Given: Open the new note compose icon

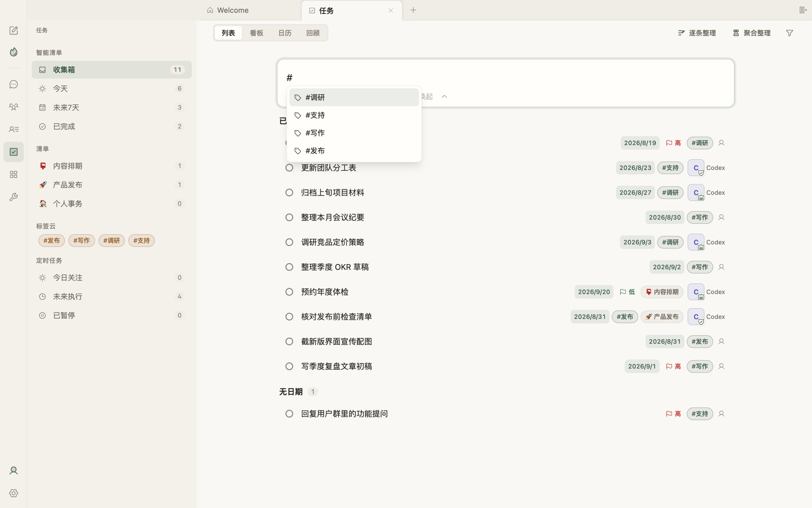Looking at the screenshot, I should [14, 30].
